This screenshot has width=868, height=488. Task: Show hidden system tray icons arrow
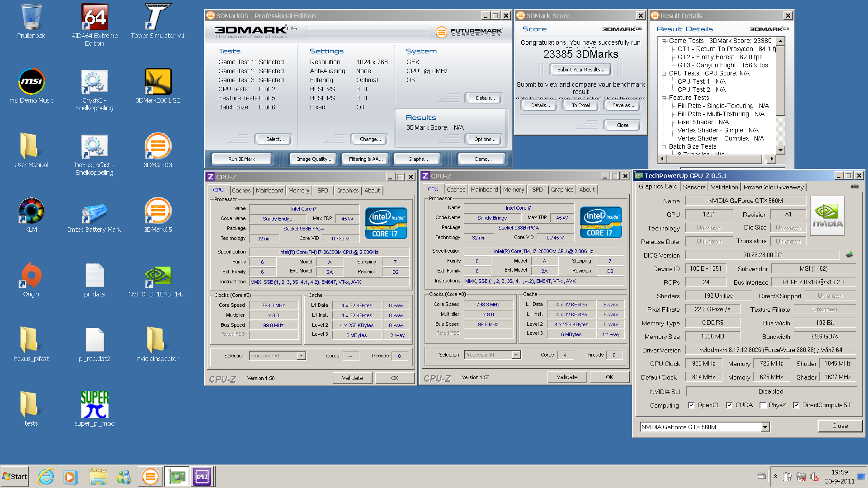pyautogui.click(x=776, y=476)
